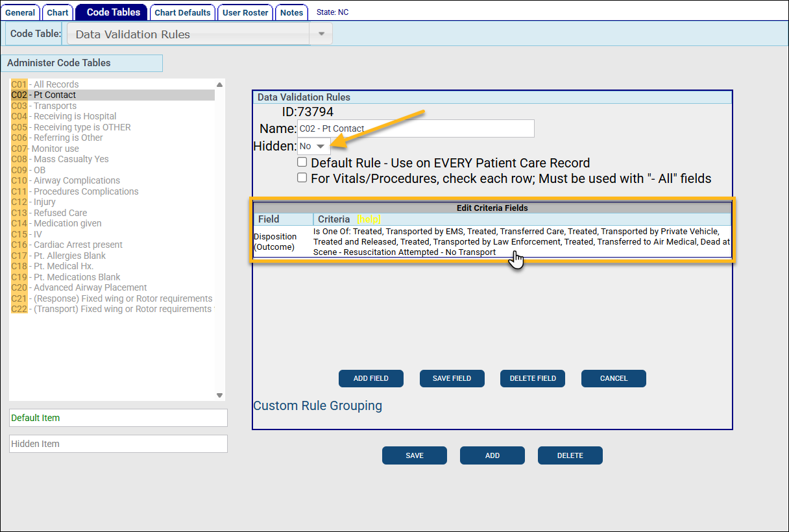Click the yellow [help] link
This screenshot has height=532, width=789.
click(x=368, y=219)
